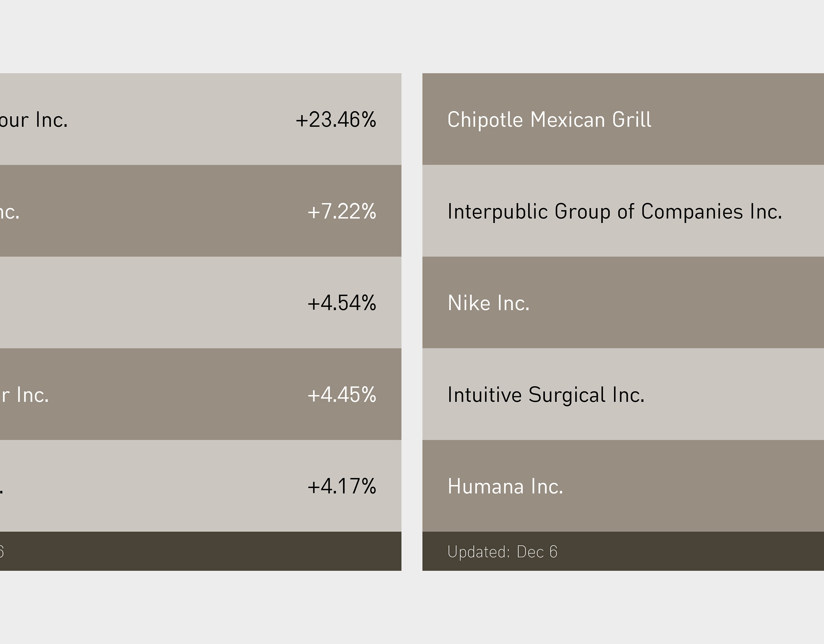The height and width of the screenshot is (644, 824).
Task: Select the +4.45% gain figure
Action: [x=342, y=395]
